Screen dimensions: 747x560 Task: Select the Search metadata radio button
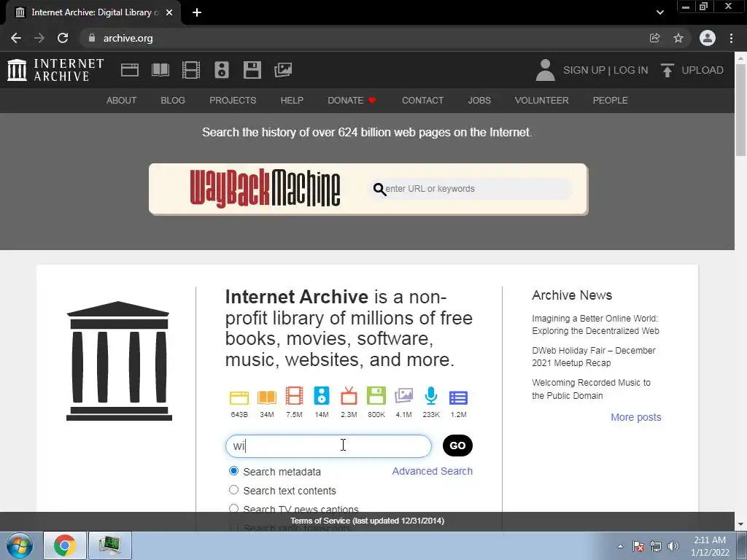click(x=233, y=471)
